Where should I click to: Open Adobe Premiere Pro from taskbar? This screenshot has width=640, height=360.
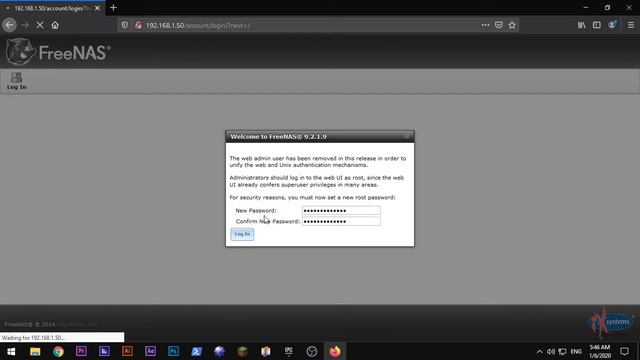pyautogui.click(x=81, y=351)
